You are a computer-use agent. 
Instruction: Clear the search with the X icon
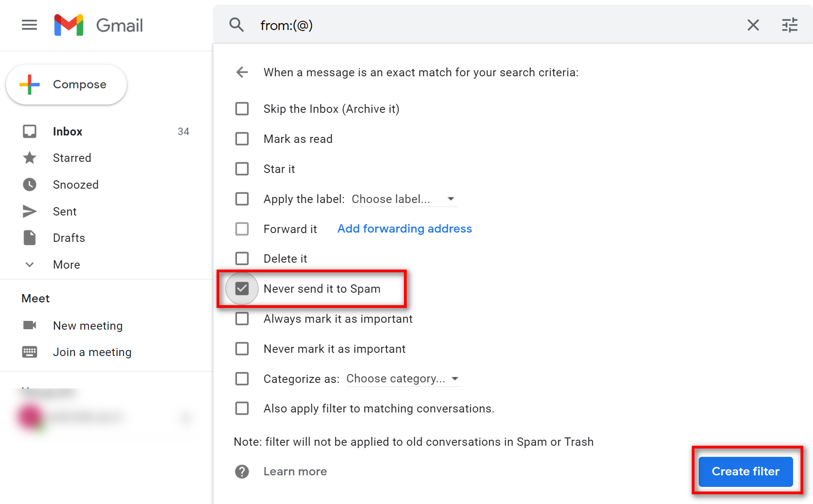[753, 25]
